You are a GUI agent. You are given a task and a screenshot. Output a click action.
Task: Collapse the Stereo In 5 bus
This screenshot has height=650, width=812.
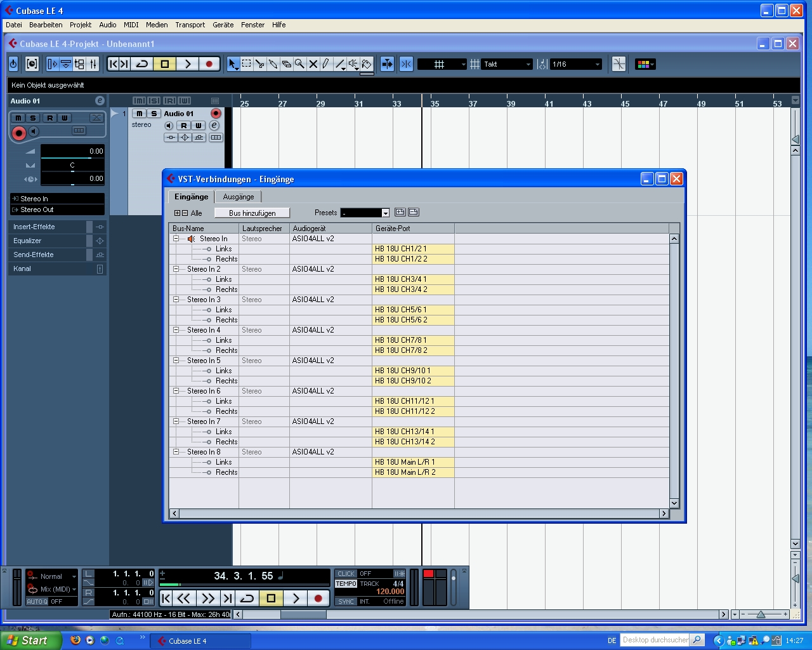pos(176,361)
